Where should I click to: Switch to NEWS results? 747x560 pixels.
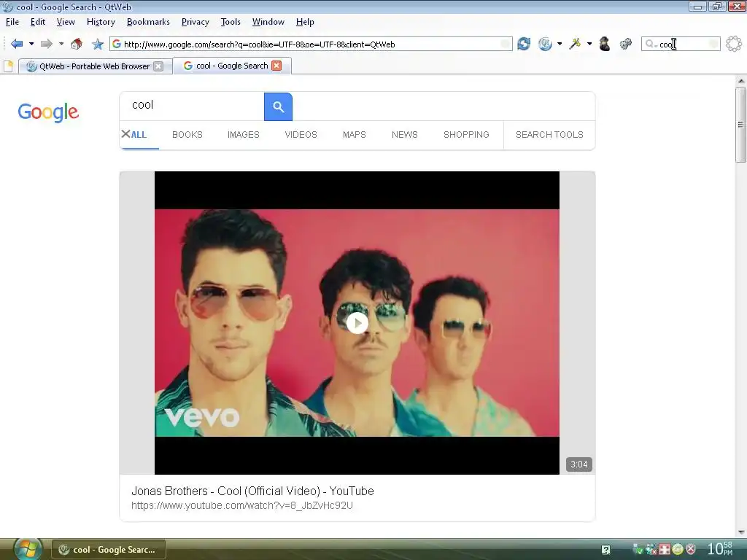tap(404, 135)
